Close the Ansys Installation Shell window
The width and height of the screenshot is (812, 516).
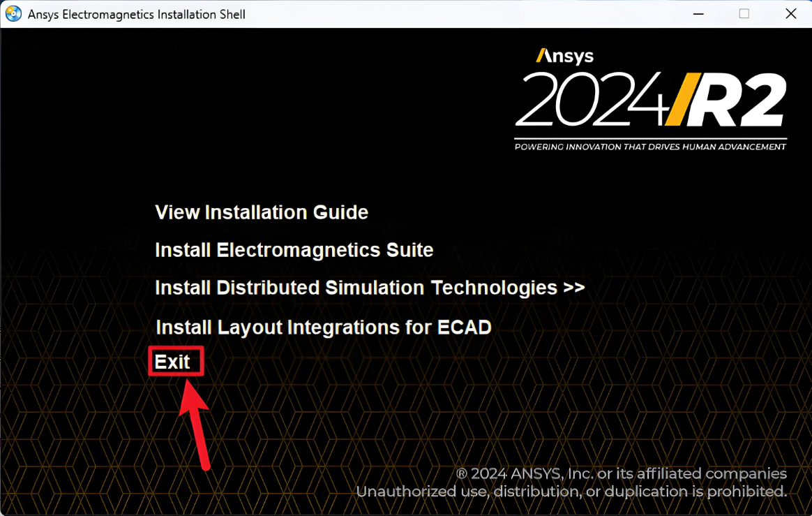[791, 14]
